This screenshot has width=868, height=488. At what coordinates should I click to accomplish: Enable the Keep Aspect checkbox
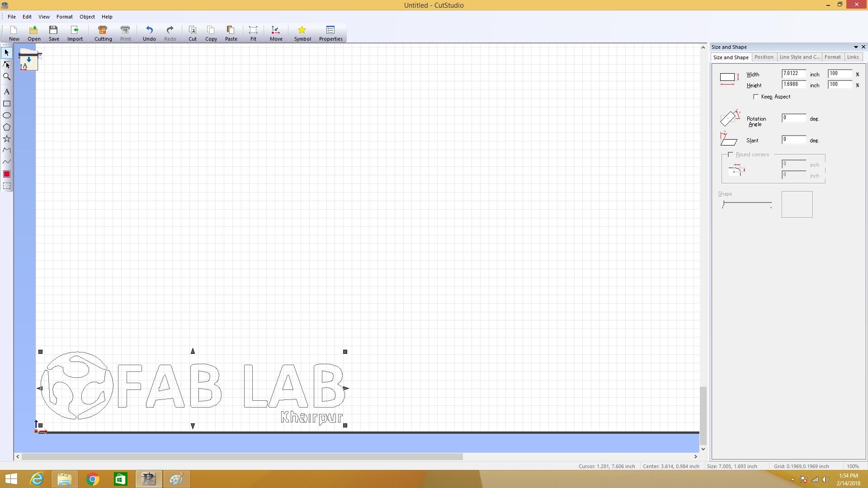(756, 97)
